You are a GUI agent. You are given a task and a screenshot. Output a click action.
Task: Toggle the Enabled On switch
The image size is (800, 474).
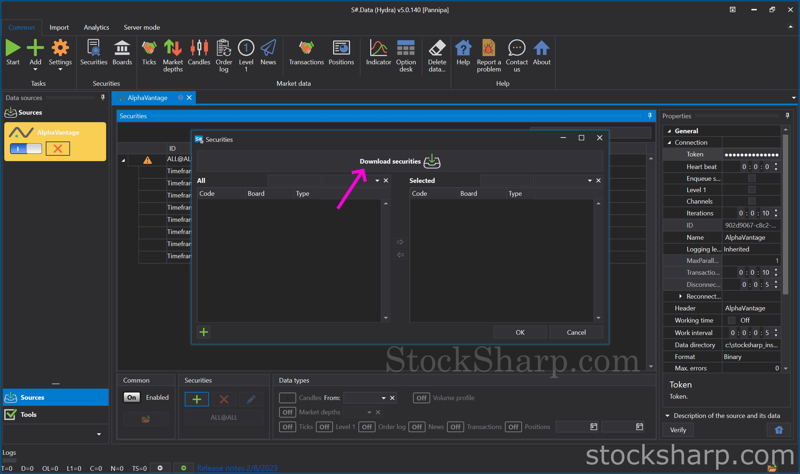[132, 397]
